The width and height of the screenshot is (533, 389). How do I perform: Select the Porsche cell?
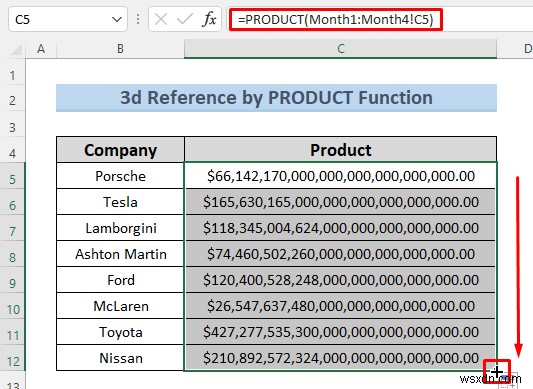120,176
